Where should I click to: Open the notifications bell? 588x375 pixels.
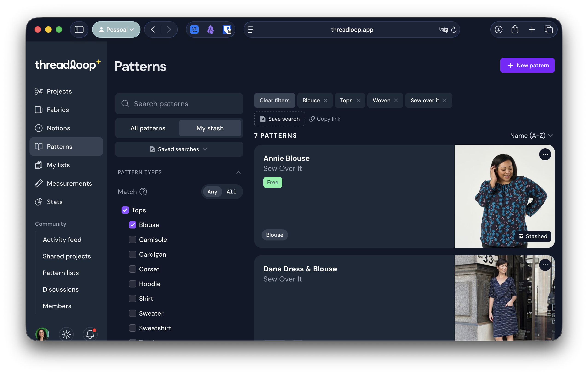[90, 334]
